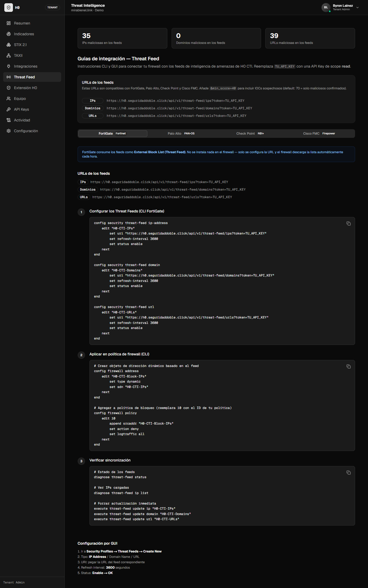
Task: Copy the threat-feed CLI config code block
Action: pyautogui.click(x=348, y=223)
